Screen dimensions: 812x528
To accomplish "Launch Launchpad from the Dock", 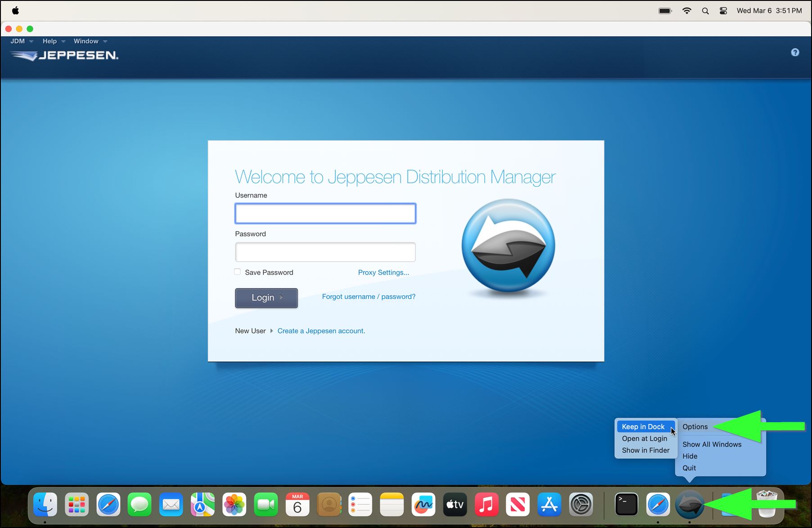I will (77, 505).
